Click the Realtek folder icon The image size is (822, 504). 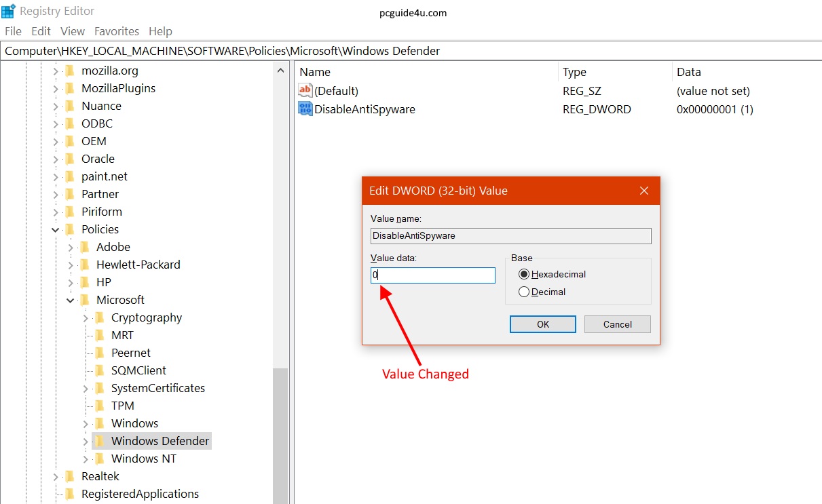coord(70,476)
